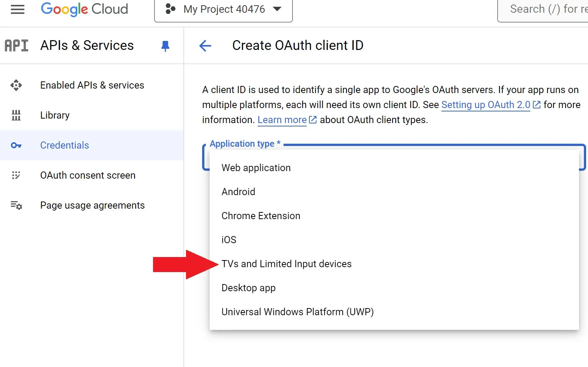Screen dimensions: 588x367
Task: Click the Enabled APIs & services icon
Action: click(x=16, y=86)
